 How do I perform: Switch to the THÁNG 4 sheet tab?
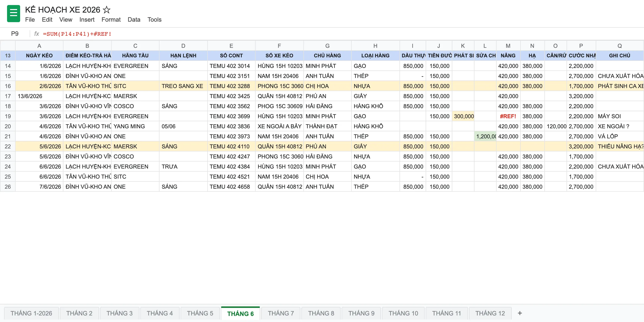(160, 313)
